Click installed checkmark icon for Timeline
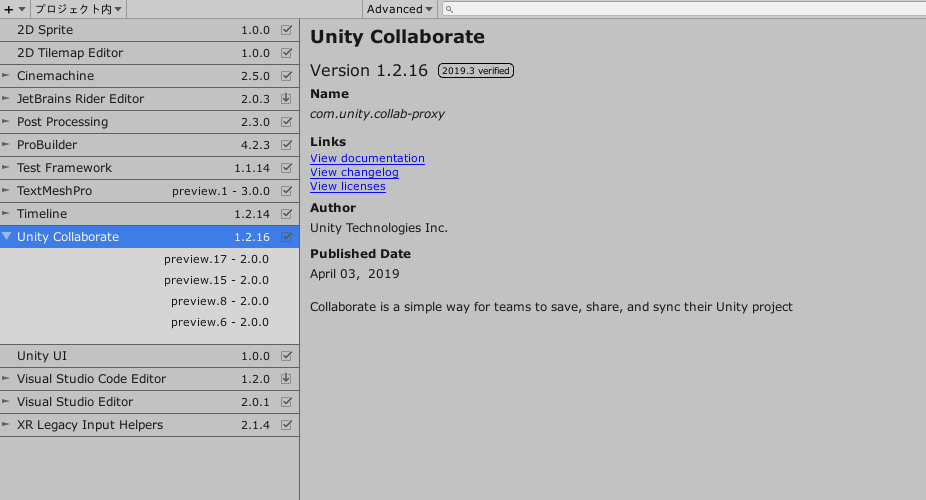This screenshot has height=500, width=926. [x=286, y=214]
